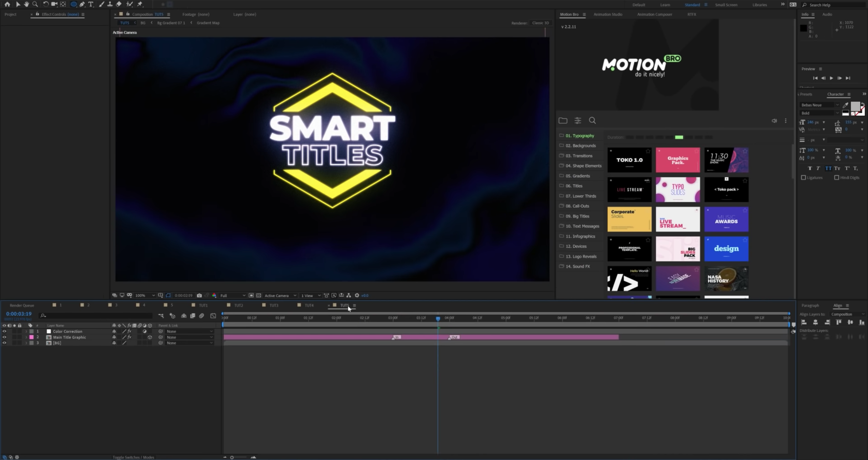The height and width of the screenshot is (460, 868).
Task: Expand the Main Title Graphic layer
Action: (26, 337)
